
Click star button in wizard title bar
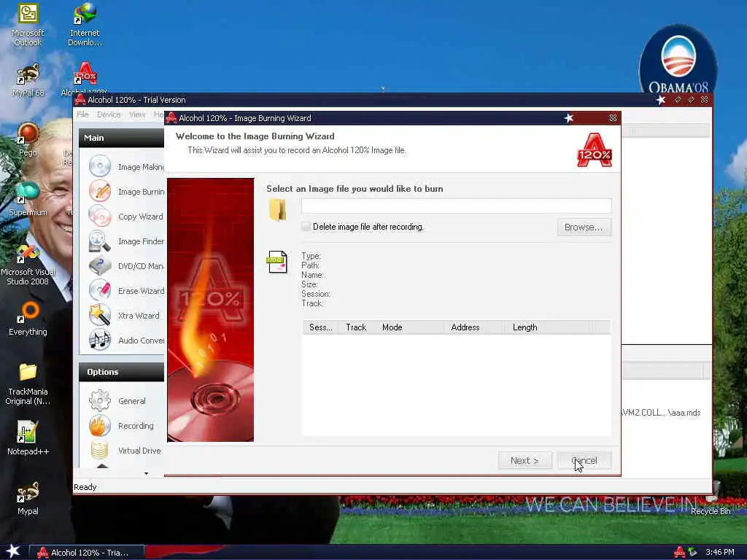[x=569, y=117]
